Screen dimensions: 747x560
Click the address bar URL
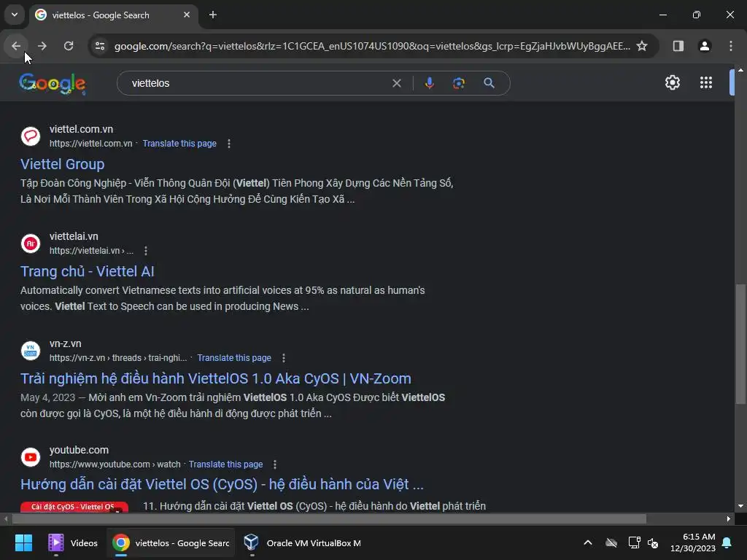371,46
